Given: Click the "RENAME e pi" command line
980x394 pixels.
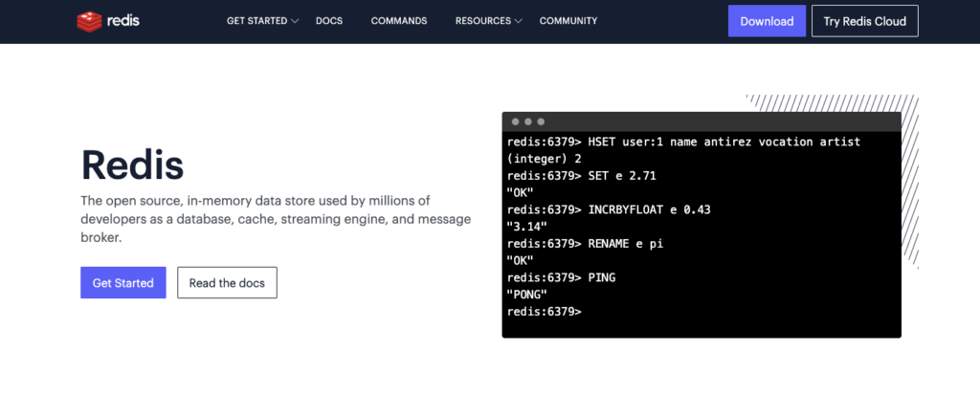Looking at the screenshot, I should point(585,244).
